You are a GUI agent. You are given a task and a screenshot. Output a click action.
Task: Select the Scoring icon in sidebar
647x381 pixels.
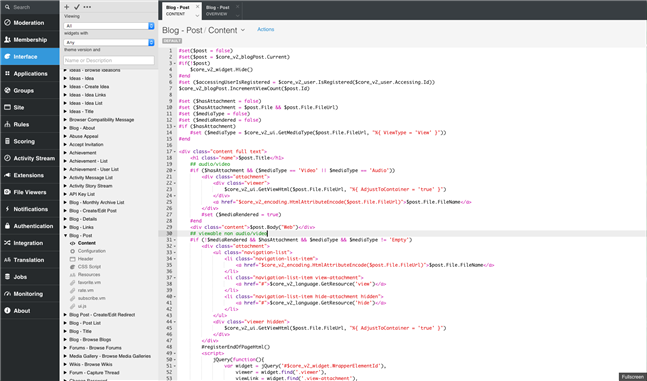point(7,141)
